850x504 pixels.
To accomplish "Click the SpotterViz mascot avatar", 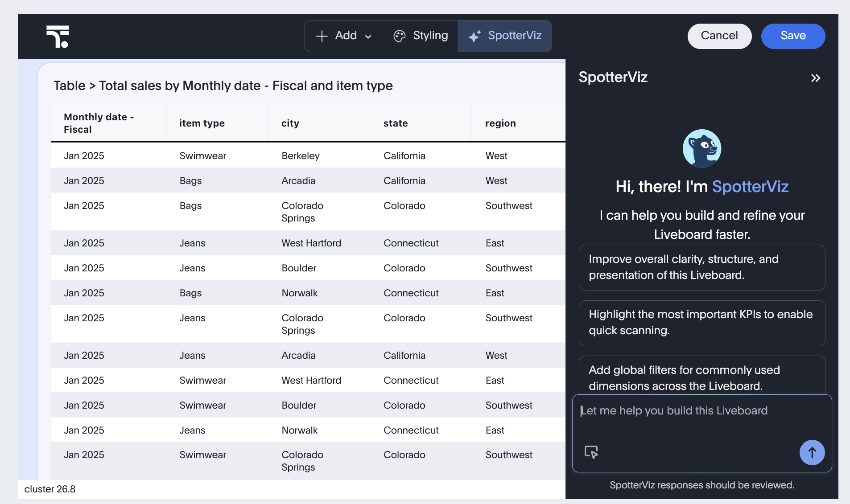I will coord(702,148).
